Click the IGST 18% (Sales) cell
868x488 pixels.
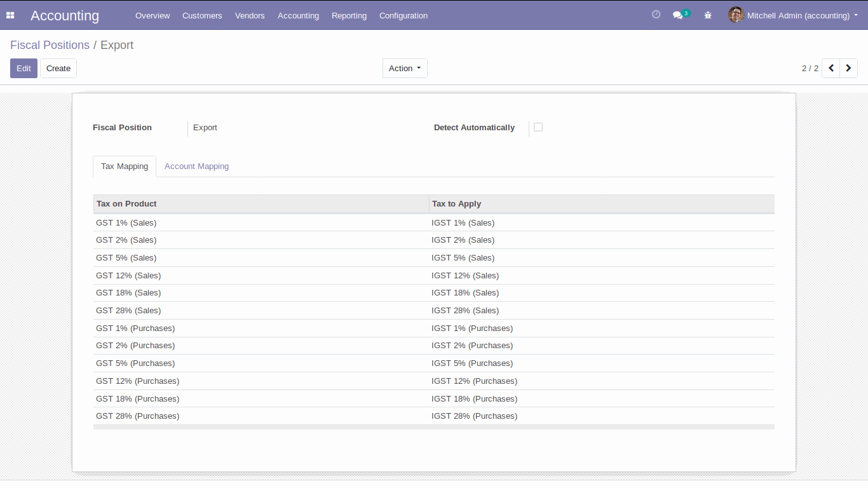(602, 293)
